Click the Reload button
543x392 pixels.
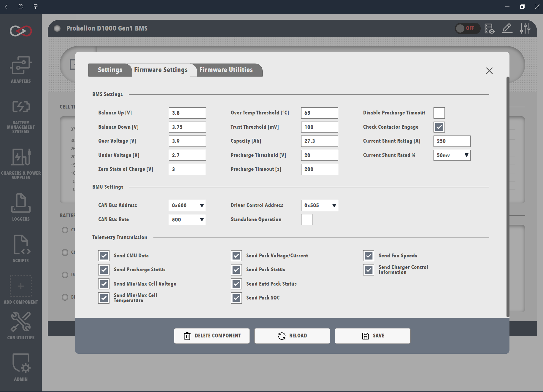point(292,336)
